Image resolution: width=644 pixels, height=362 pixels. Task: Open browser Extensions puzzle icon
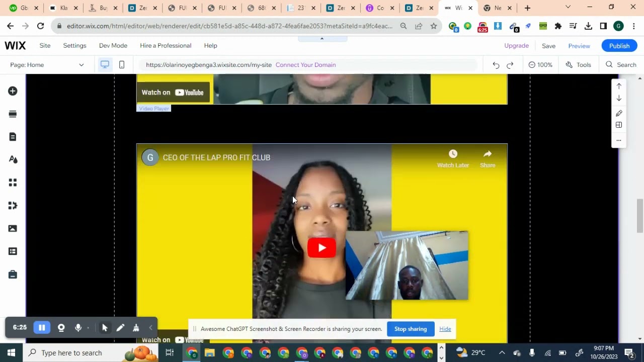click(558, 26)
